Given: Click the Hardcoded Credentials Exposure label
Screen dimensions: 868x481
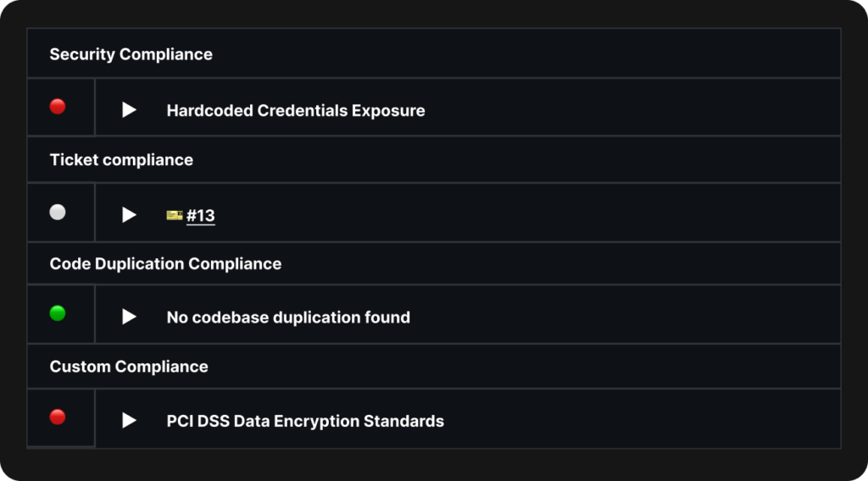Looking at the screenshot, I should coord(296,110).
